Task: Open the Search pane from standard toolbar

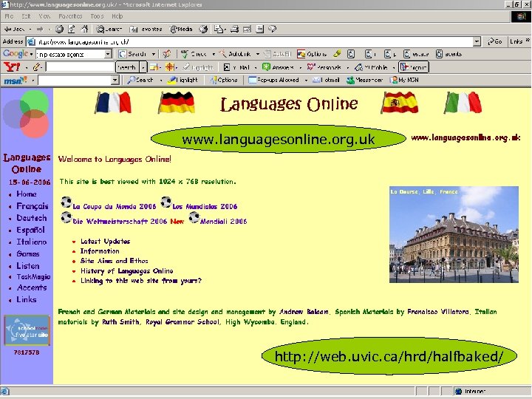Action: (x=109, y=29)
